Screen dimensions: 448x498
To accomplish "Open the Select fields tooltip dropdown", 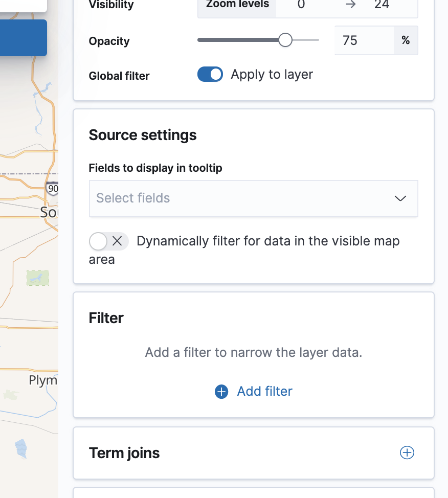I will pos(254,198).
